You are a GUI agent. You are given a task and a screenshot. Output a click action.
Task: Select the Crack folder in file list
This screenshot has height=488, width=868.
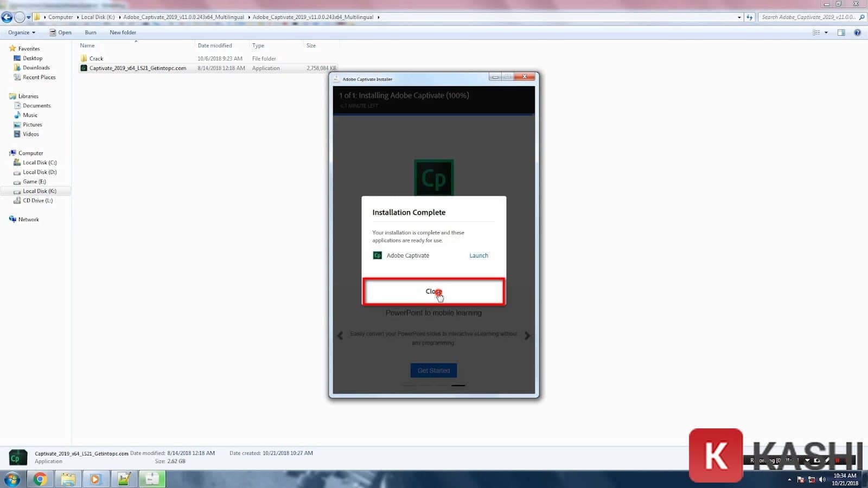pyautogui.click(x=96, y=59)
